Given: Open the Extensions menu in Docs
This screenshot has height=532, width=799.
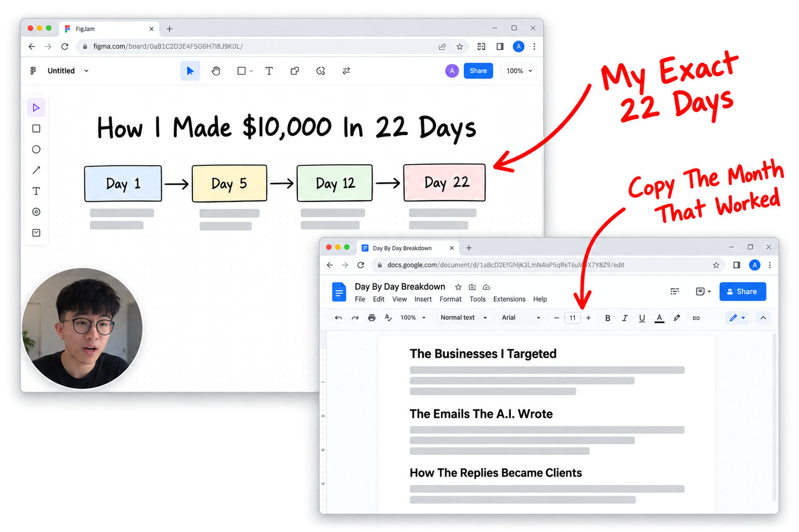Looking at the screenshot, I should pyautogui.click(x=509, y=299).
